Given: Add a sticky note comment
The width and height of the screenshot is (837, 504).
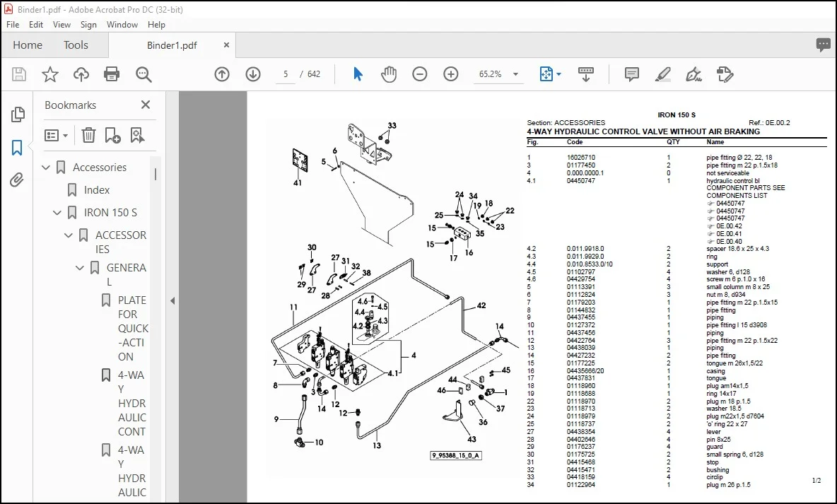Looking at the screenshot, I should [x=631, y=74].
